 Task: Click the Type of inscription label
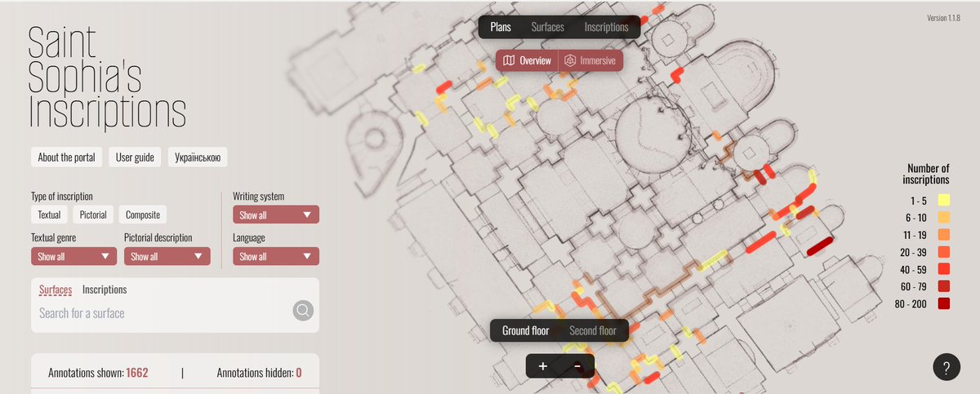tap(62, 197)
